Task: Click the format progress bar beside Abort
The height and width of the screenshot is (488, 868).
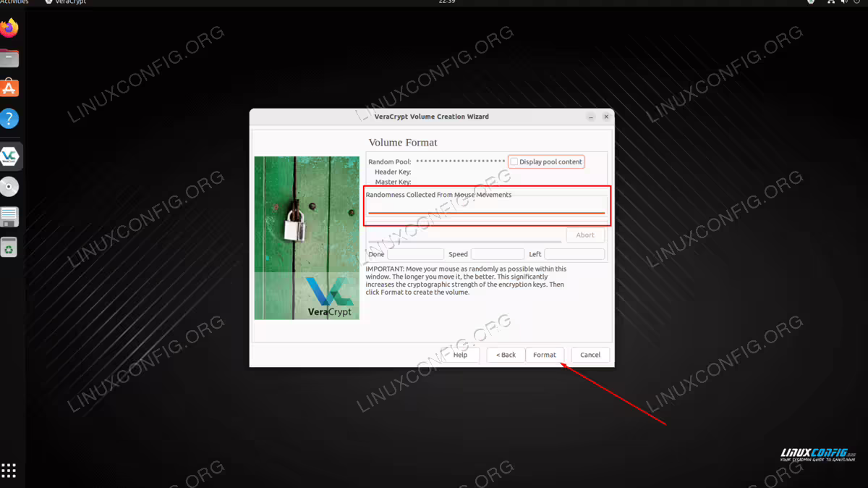Action: click(x=464, y=240)
